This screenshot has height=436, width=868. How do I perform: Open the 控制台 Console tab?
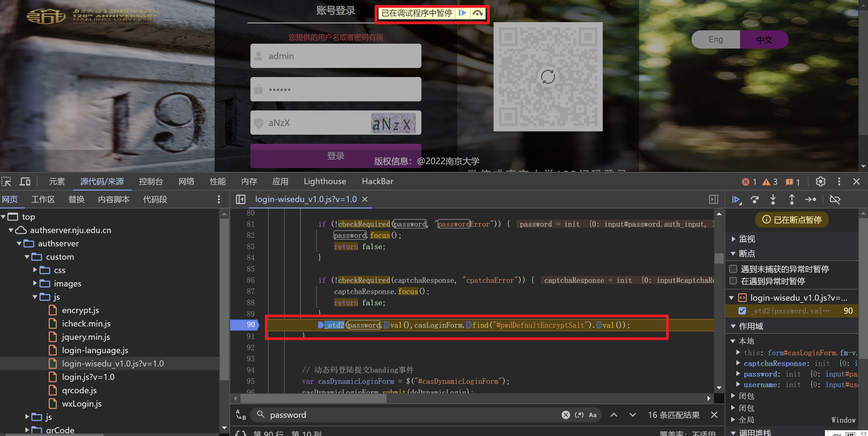[x=151, y=181]
